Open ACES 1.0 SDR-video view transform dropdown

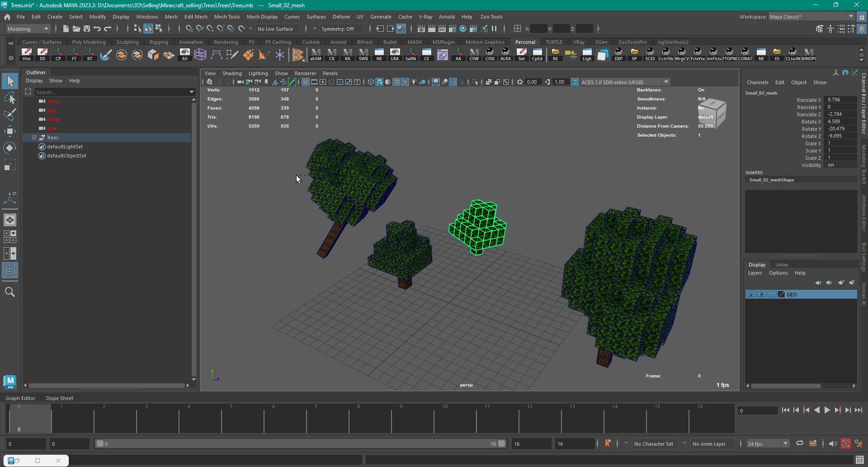click(x=625, y=82)
